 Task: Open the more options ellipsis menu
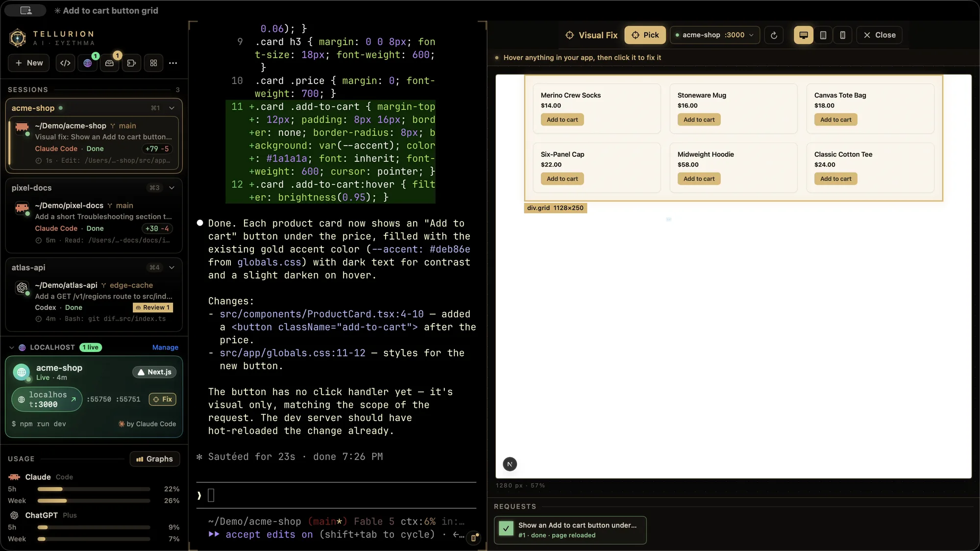pos(173,63)
